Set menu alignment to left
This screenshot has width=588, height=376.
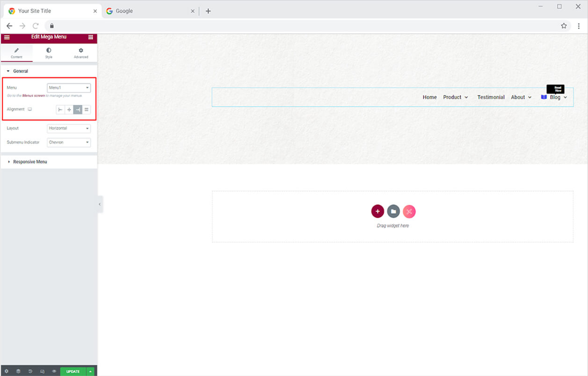(x=60, y=109)
